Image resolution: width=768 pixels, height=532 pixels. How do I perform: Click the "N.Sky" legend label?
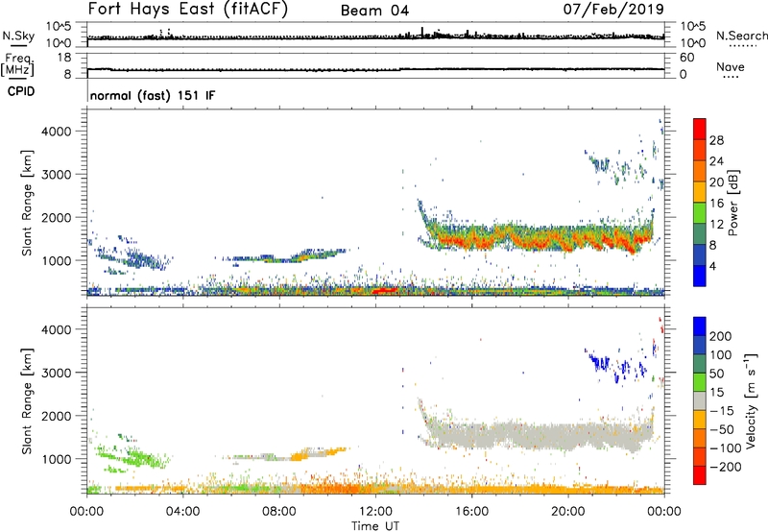click(x=18, y=36)
